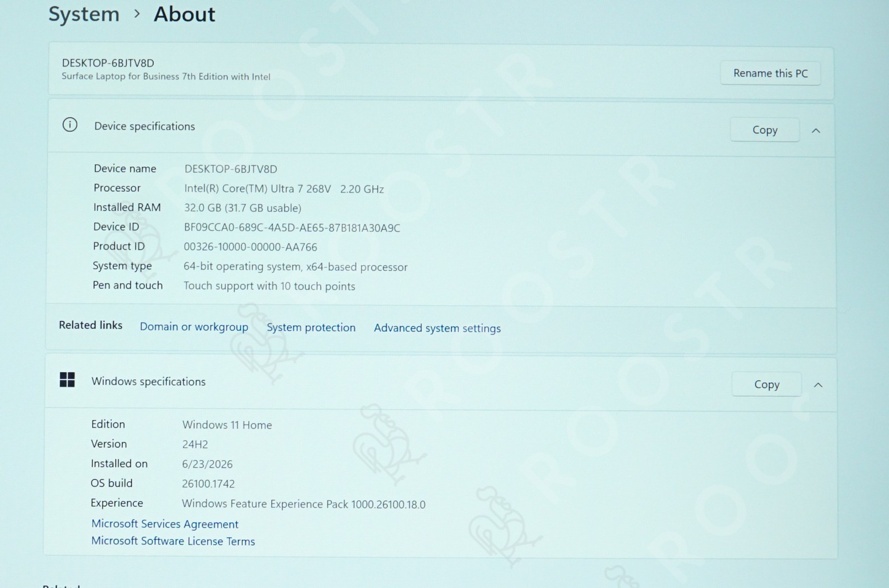Click the Device specifications info icon
The width and height of the screenshot is (889, 588).
coord(70,124)
